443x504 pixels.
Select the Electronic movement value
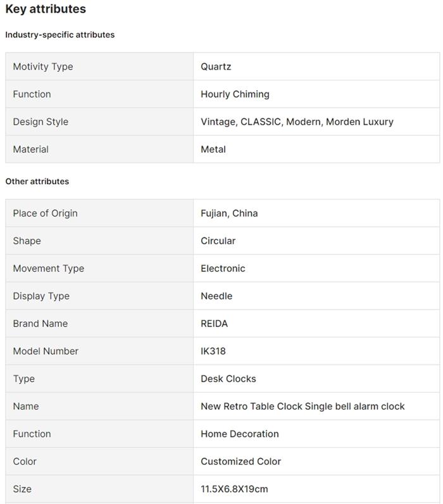click(x=223, y=268)
